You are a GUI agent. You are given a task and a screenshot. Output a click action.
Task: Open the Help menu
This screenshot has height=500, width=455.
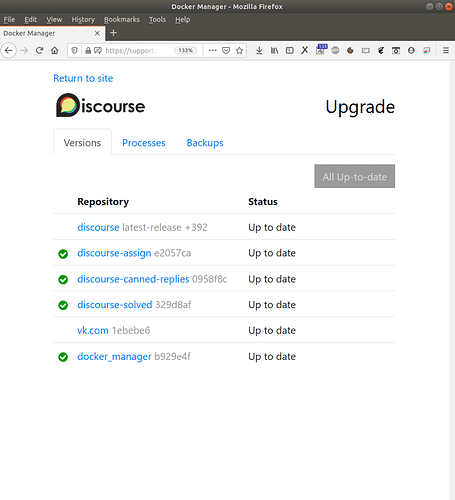point(183,20)
